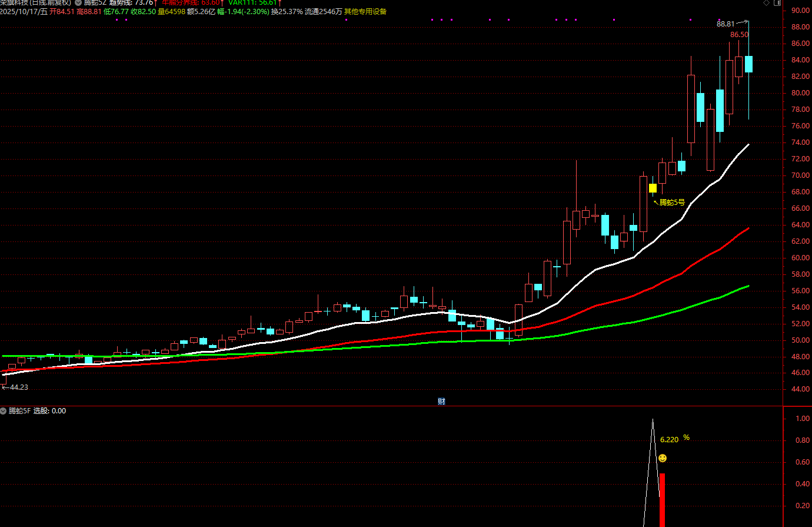
Task: Click the 趋势线 73.76 legend label
Action: pyautogui.click(x=132, y=2)
